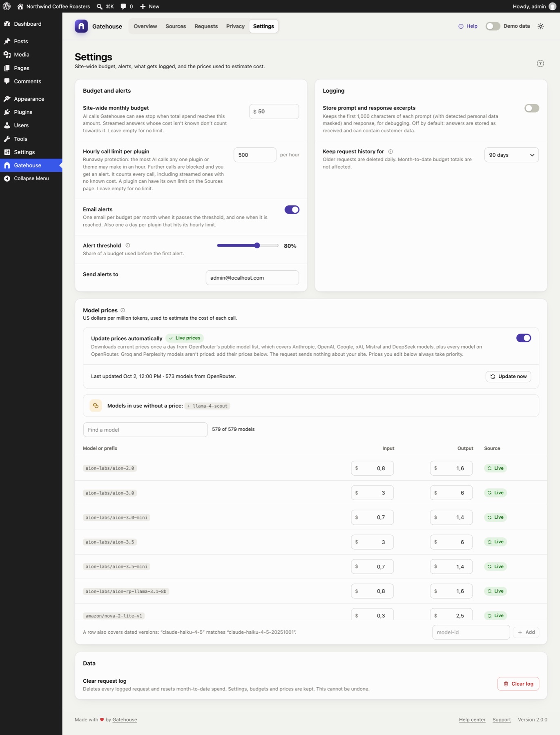This screenshot has width=560, height=735.
Task: Enable Store prompt and response excerpts
Action: (x=531, y=108)
